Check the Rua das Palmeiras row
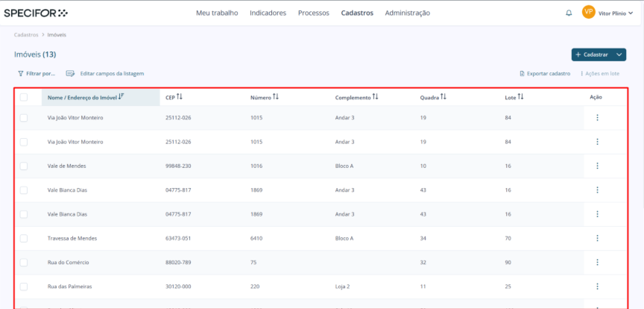Image resolution: width=644 pixels, height=309 pixels. pyautogui.click(x=24, y=287)
